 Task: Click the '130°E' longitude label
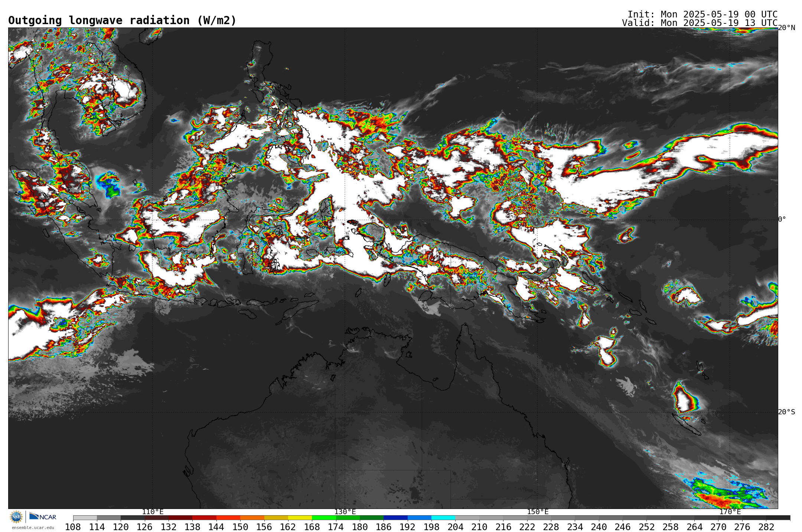pyautogui.click(x=345, y=512)
